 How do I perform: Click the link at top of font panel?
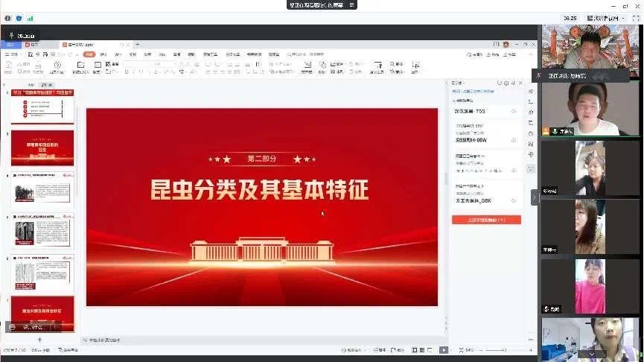[x=474, y=91]
